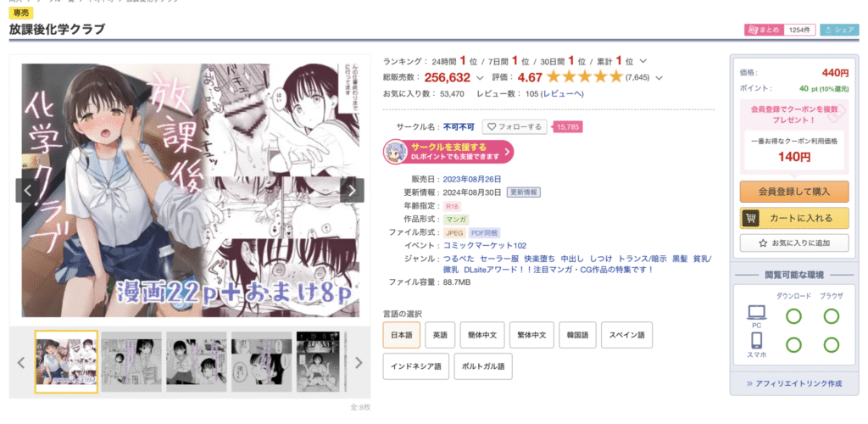This screenshot has width=868, height=424.
Task: Click the サークルを支援する pink banner
Action: pyautogui.click(x=448, y=152)
